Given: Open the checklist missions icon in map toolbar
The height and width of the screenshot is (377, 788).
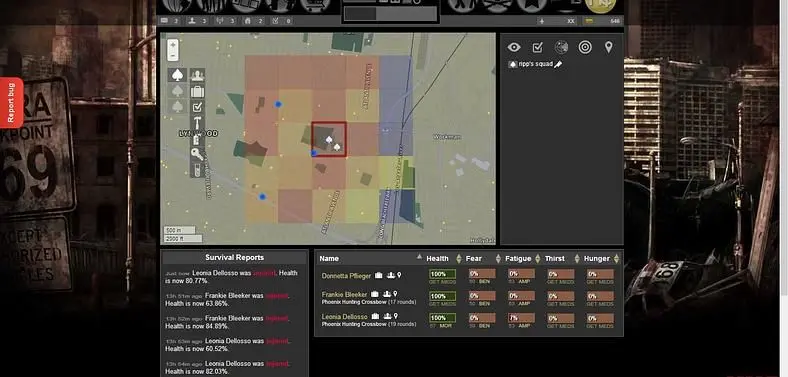Looking at the screenshot, I should tap(198, 107).
